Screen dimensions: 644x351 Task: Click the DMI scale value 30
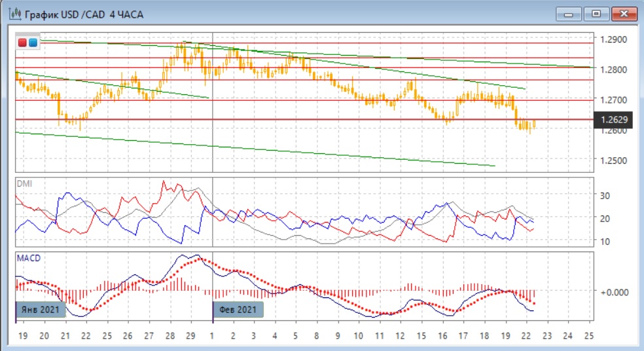[605, 195]
